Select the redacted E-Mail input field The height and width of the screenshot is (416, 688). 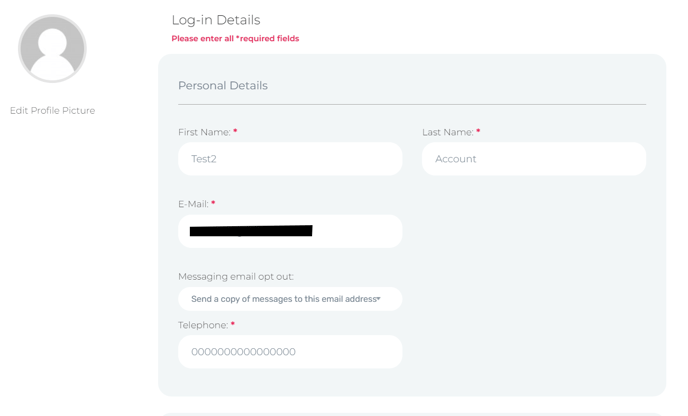coord(290,231)
